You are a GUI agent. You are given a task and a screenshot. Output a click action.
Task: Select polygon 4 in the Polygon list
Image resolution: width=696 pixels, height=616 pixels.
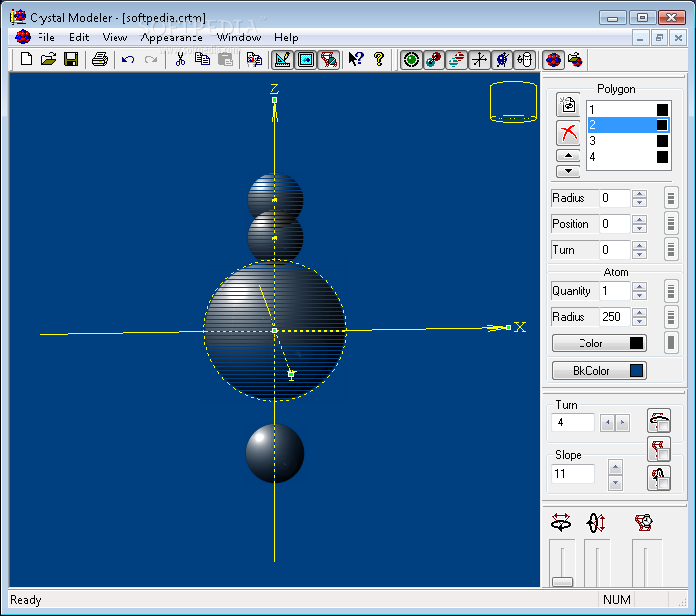pos(629,157)
